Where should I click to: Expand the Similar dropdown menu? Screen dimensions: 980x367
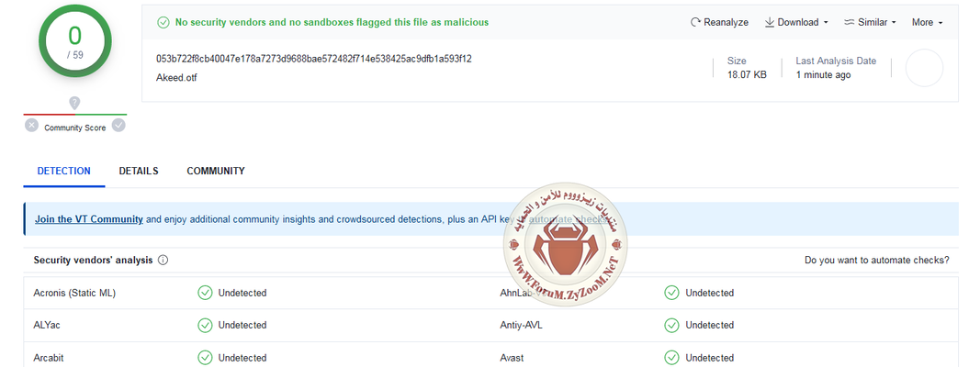tap(870, 22)
